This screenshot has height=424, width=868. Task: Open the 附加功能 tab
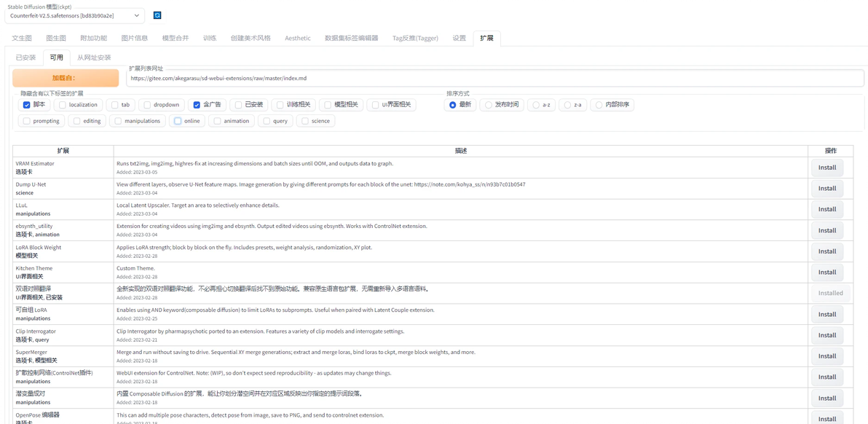point(93,38)
